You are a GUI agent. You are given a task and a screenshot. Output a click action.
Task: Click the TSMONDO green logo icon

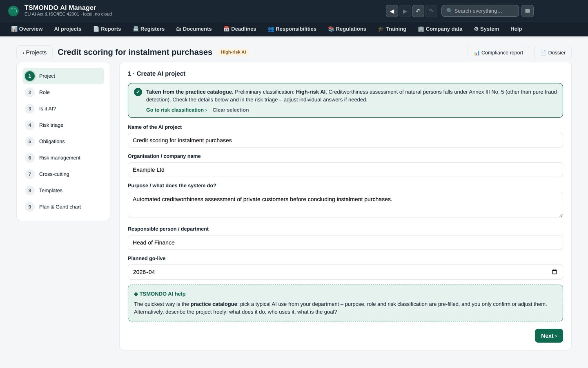click(x=13, y=11)
